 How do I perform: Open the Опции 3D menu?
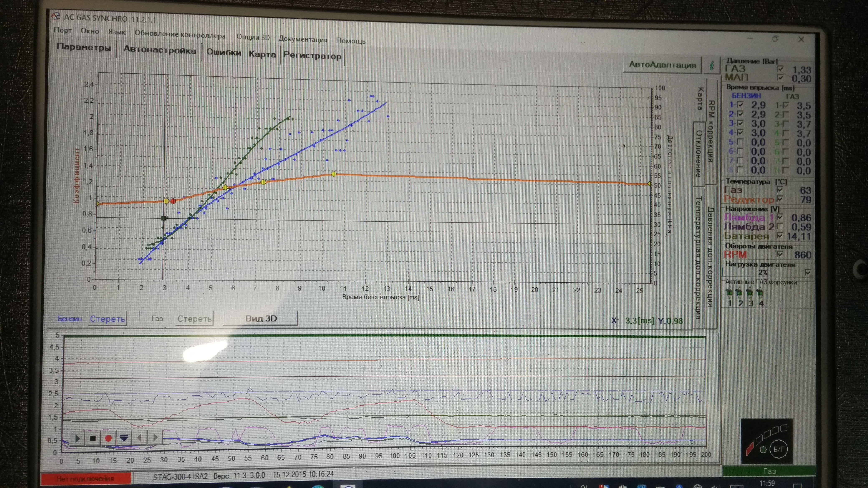point(253,37)
